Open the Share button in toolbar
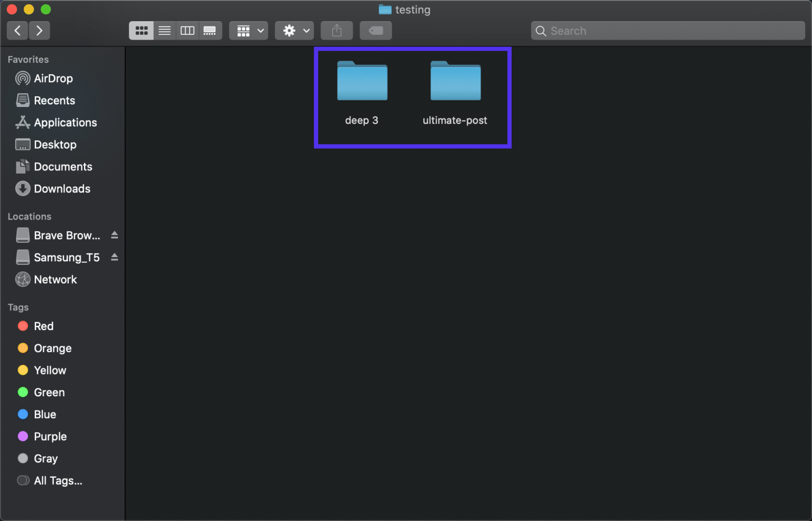812x521 pixels. click(337, 30)
